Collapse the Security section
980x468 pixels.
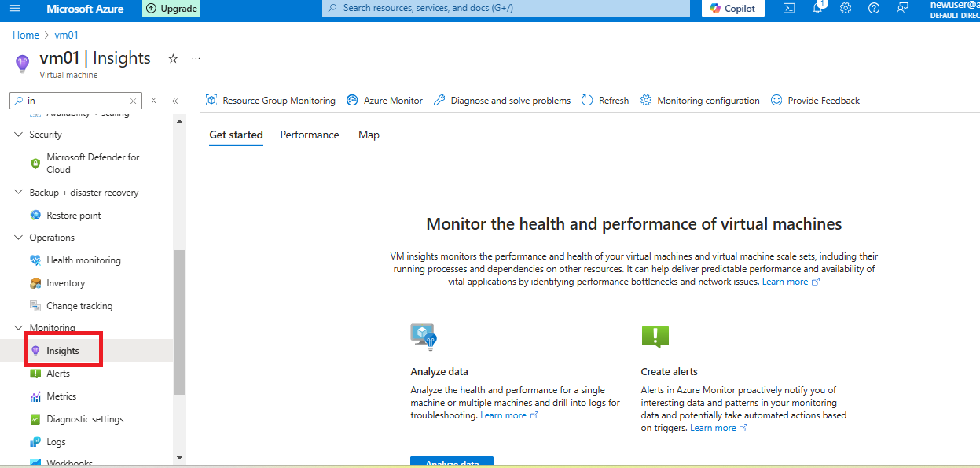coord(19,135)
